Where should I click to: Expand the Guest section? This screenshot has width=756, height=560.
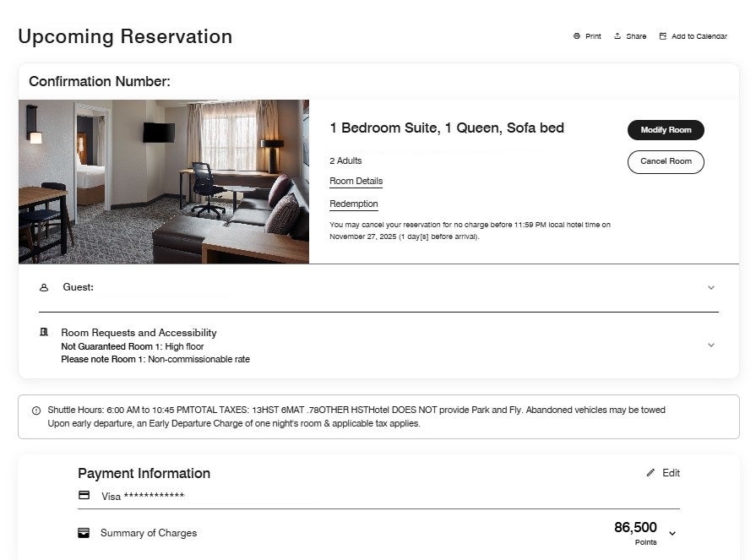(711, 287)
